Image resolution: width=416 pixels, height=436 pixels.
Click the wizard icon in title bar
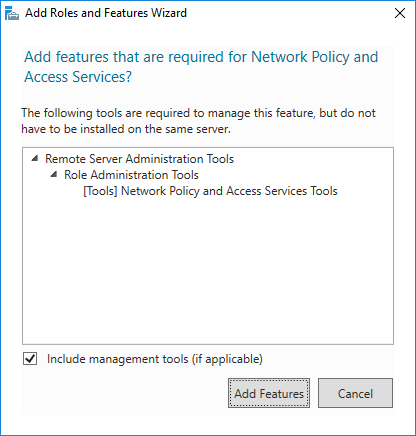(x=12, y=13)
